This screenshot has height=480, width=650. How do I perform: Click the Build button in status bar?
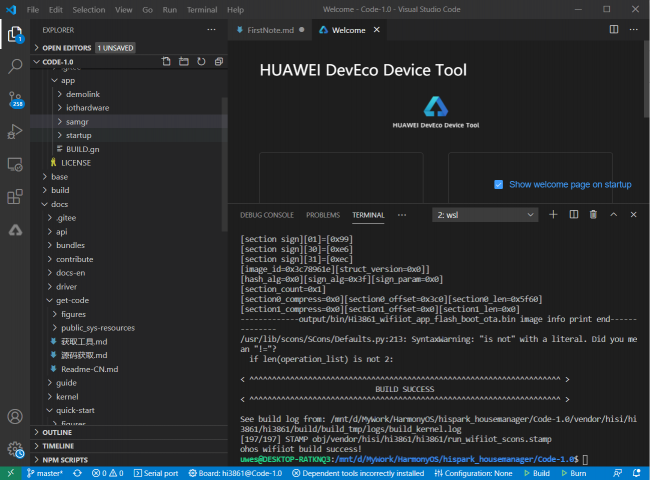click(x=537, y=473)
